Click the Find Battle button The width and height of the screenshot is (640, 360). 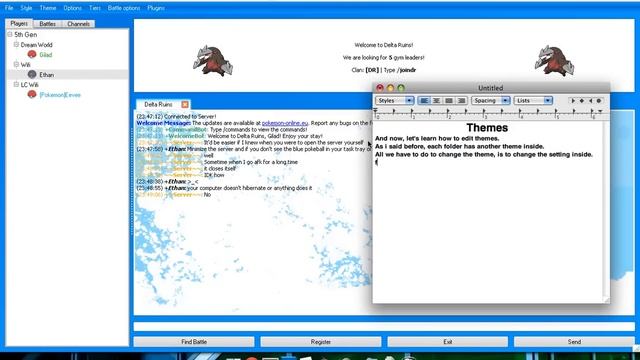click(194, 342)
